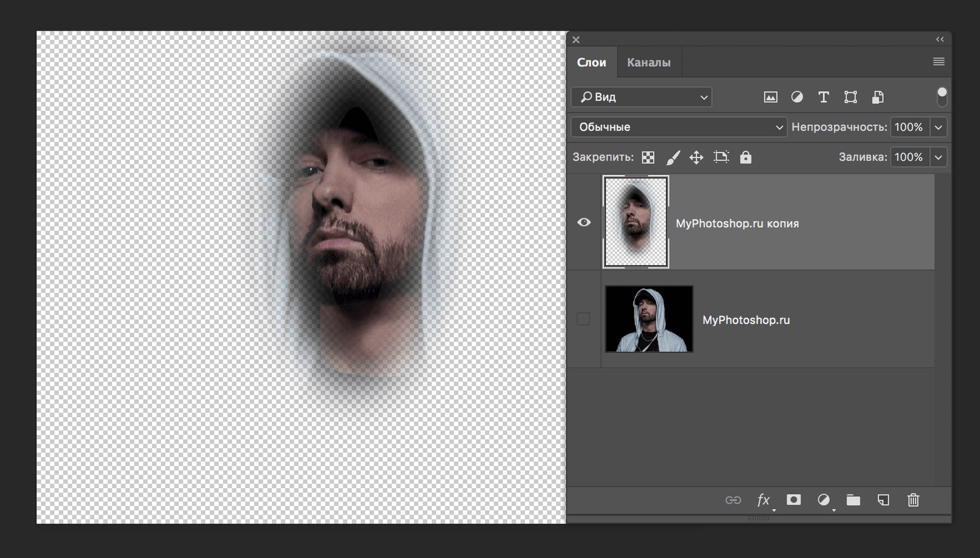Screen dimensions: 980x558
Task: Hide the MyPhotoshop.ru копия layer
Action: click(584, 222)
